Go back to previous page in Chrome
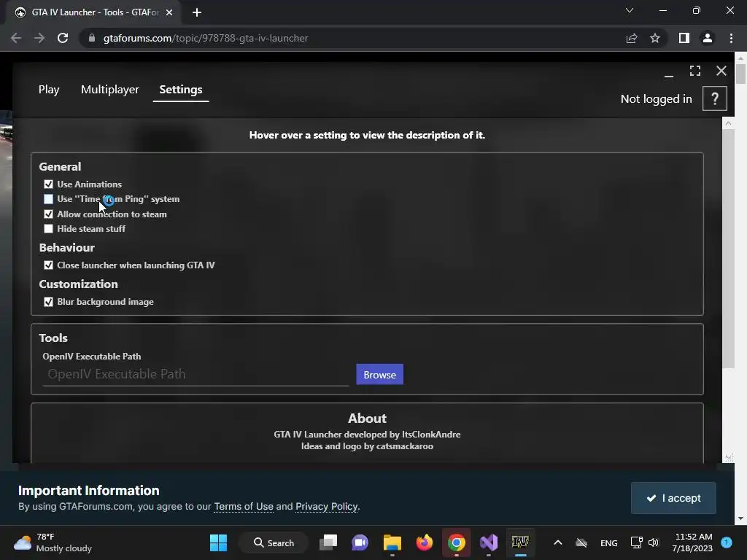747x560 pixels. click(x=16, y=38)
